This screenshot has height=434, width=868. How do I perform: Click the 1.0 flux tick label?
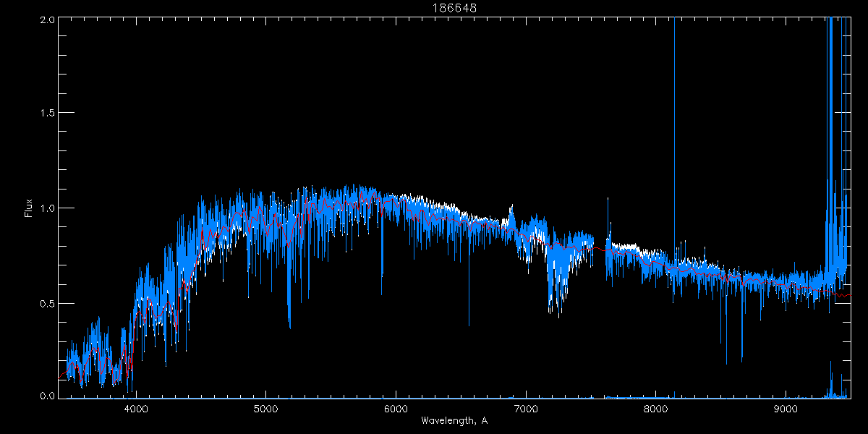pos(46,208)
